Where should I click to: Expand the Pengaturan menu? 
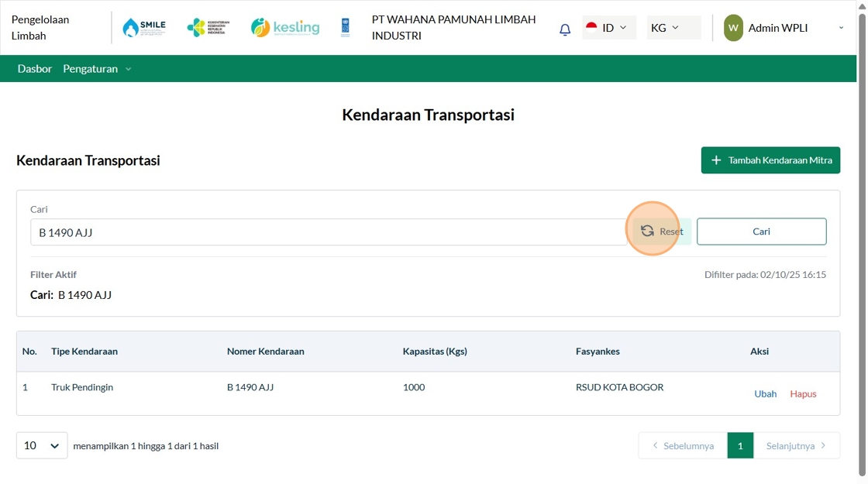click(97, 69)
